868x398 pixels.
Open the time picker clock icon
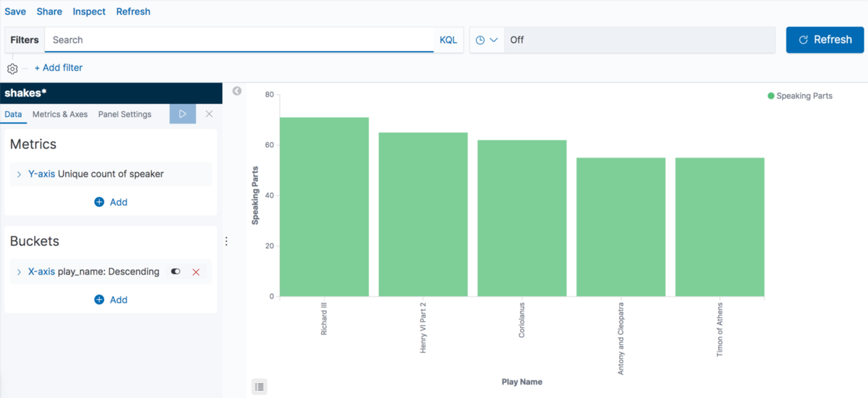[x=480, y=39]
